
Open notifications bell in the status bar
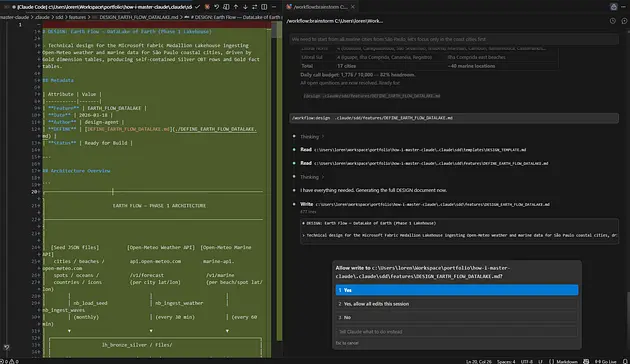[x=625, y=362]
